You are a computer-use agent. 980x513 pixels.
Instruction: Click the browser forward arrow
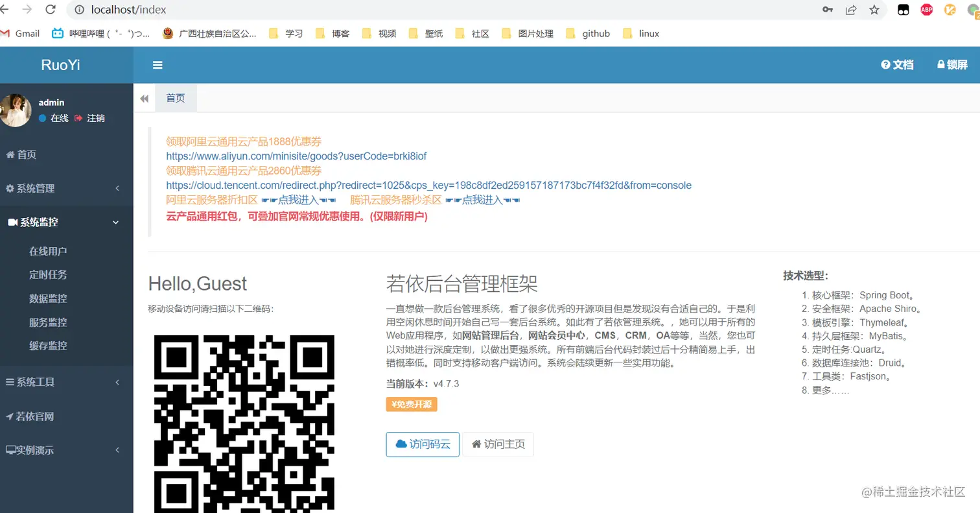[27, 10]
